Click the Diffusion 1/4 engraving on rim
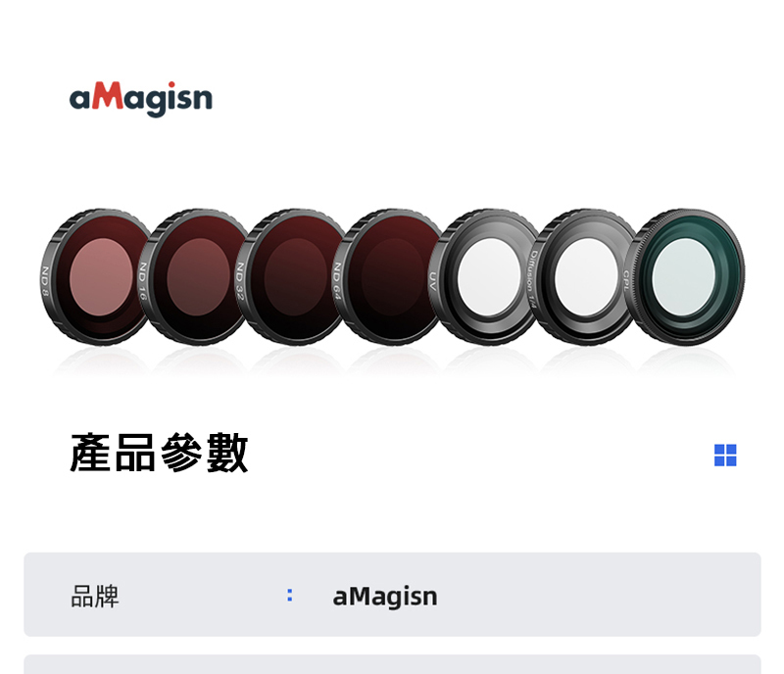Image resolution: width=784 pixels, height=674 pixels. 532,278
